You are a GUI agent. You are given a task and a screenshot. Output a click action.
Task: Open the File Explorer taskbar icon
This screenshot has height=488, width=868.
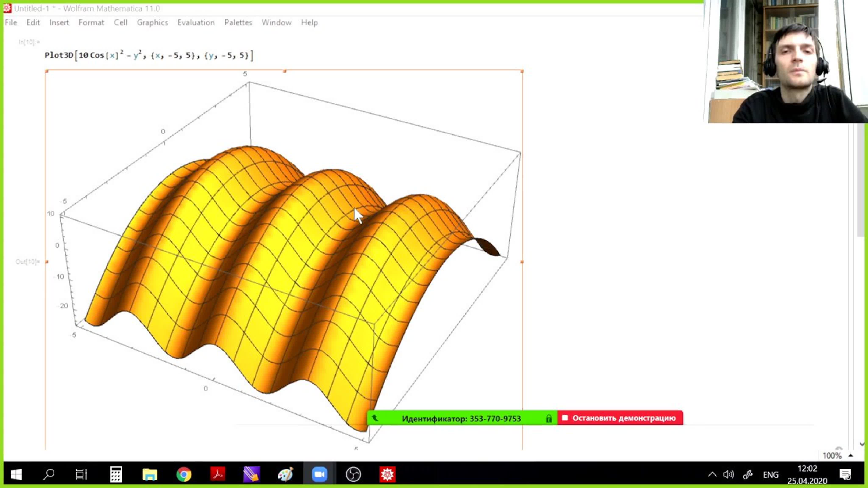(x=150, y=474)
